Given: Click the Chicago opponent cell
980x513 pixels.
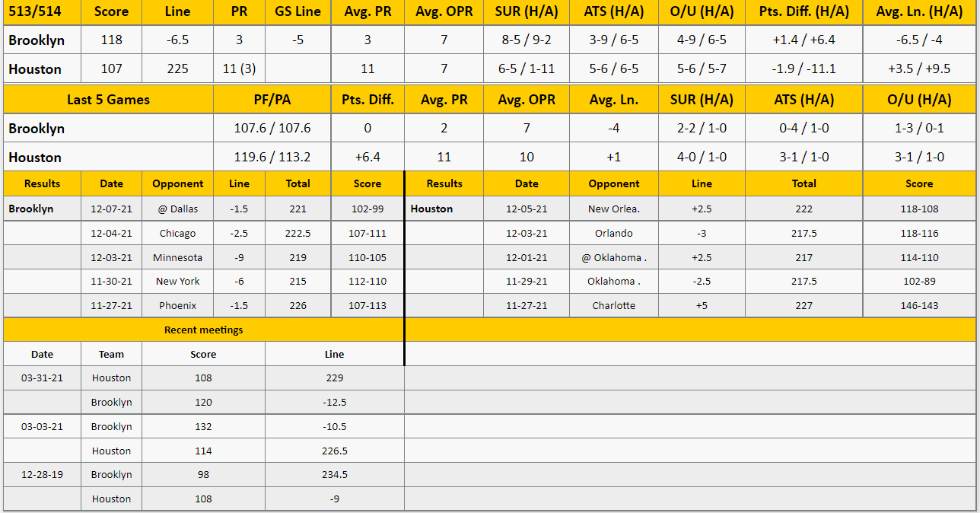Looking at the screenshot, I should point(177,233).
